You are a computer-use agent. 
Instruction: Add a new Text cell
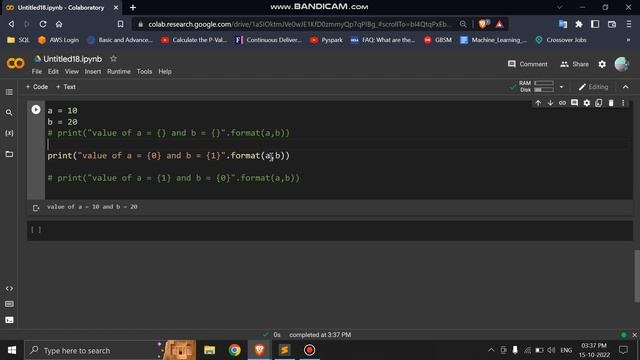coord(66,87)
